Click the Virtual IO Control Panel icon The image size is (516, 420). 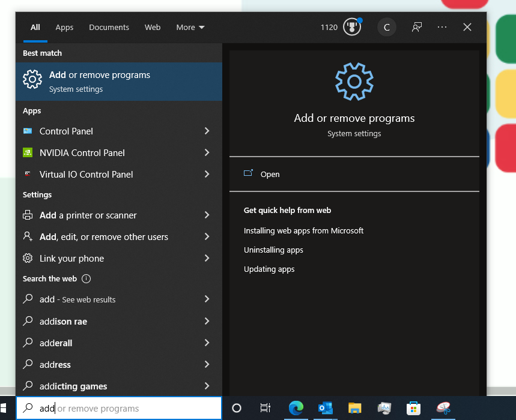click(28, 174)
